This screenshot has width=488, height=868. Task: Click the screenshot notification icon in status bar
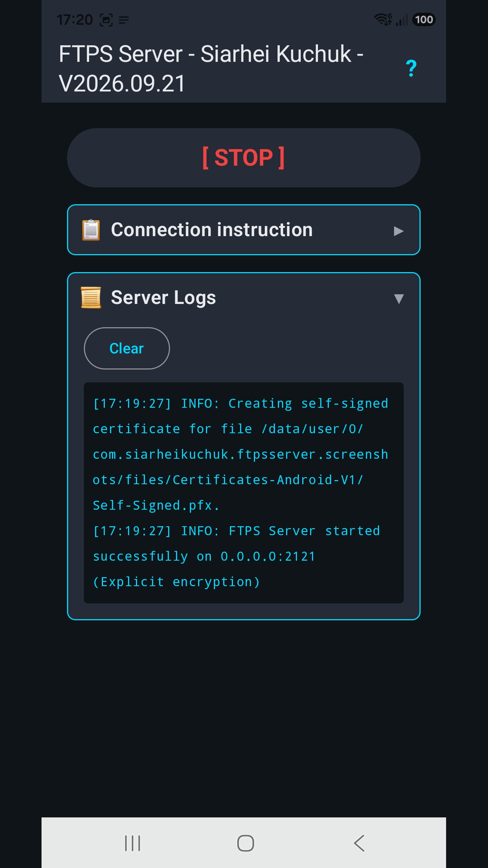click(106, 20)
